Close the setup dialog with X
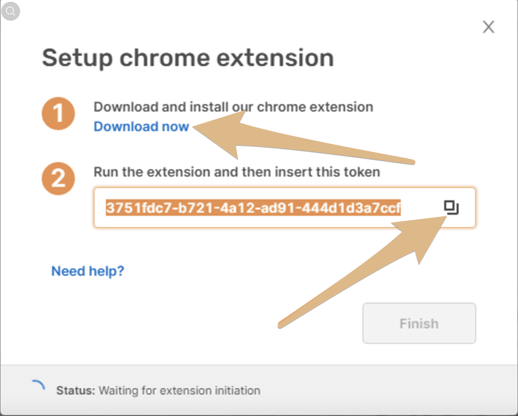Image resolution: width=518 pixels, height=416 pixels. [489, 27]
